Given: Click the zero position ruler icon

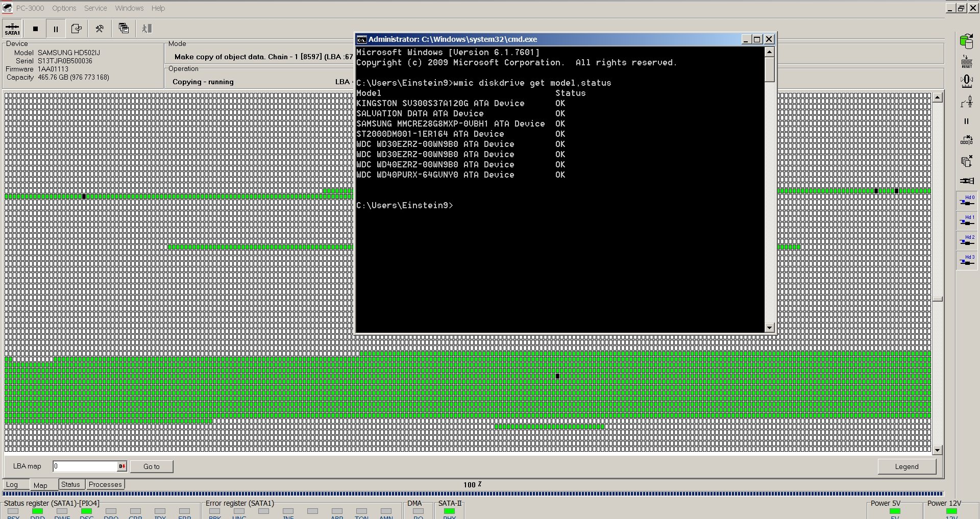Looking at the screenshot, I should (x=966, y=81).
